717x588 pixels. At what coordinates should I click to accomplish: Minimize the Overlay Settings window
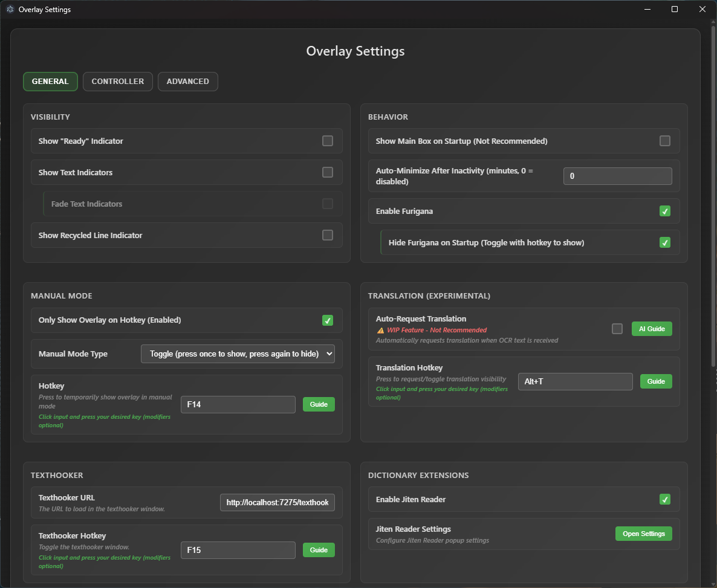point(647,9)
